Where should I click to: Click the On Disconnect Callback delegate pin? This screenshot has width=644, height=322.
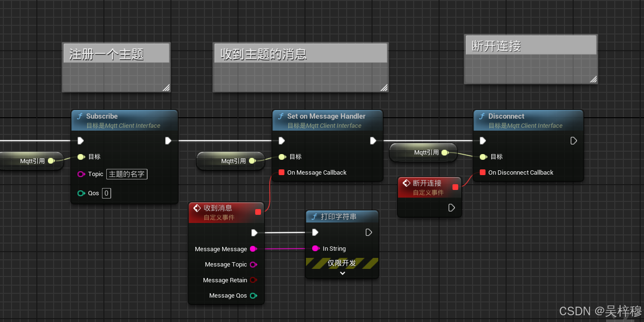pos(483,172)
